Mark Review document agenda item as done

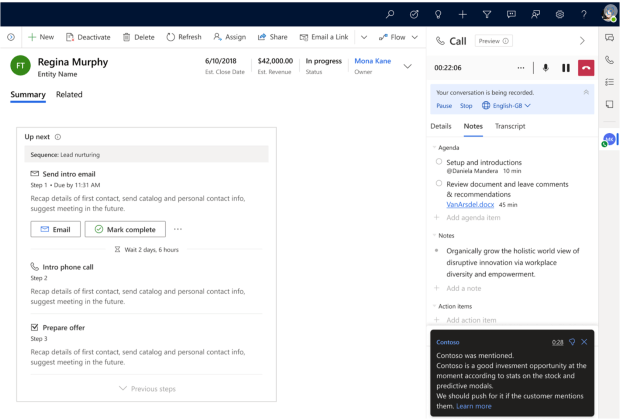(x=440, y=183)
